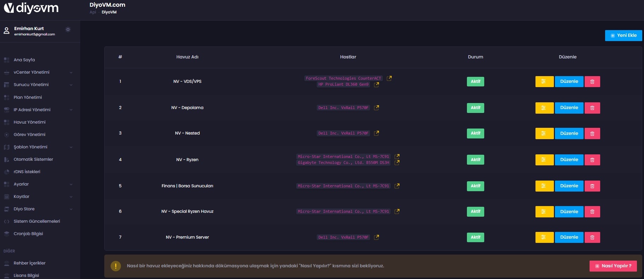Click the settings gear beside Emirhan Kurt
Viewport: 644px width, 279px height.
pos(68,30)
